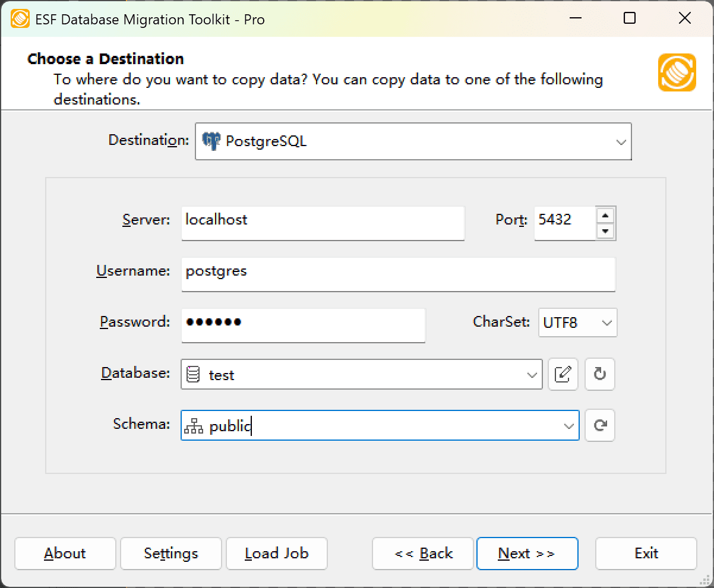Click the schema hierarchy icon inside Schema field
Viewport: 714px width, 588px height.
(194, 425)
